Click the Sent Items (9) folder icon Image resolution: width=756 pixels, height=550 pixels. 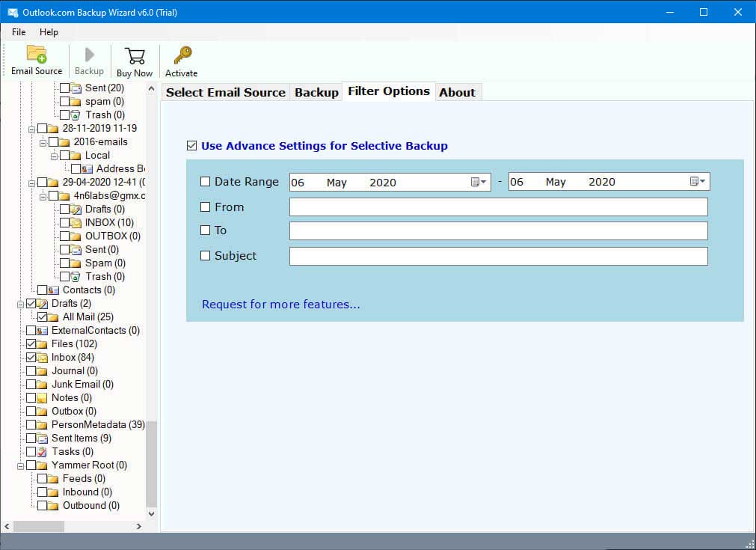click(x=42, y=439)
